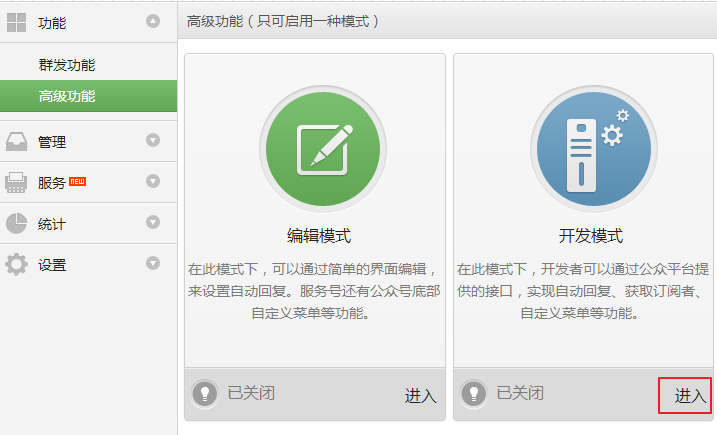This screenshot has height=435, width=717.
Task: Click 进入 under 开发模式
Action: coord(690,396)
